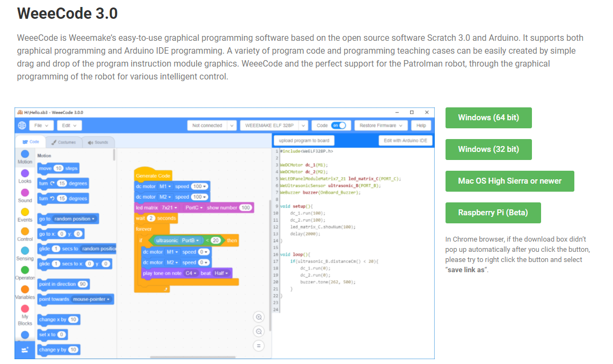Click the workspace horizontal scrollbar
Screen dimensions: 613x364
tap(193, 357)
